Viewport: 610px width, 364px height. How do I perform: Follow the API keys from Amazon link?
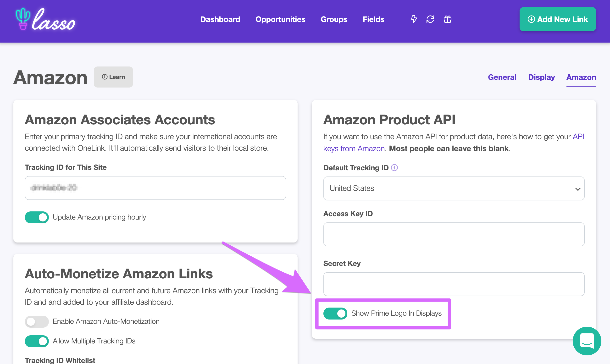[x=354, y=148]
